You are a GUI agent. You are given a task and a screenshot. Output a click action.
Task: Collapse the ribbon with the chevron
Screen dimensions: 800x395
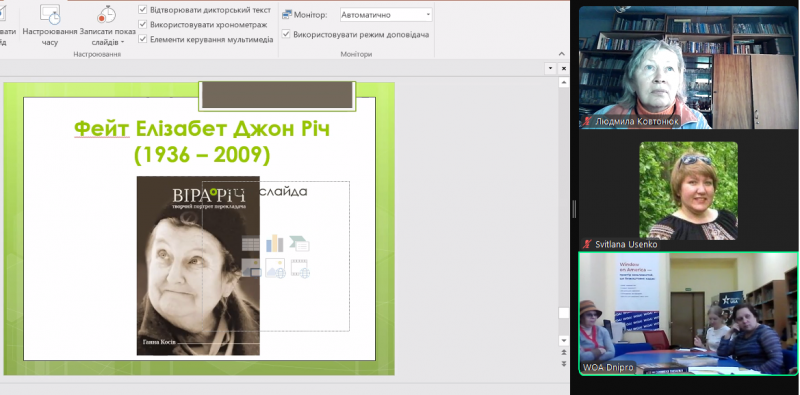[x=562, y=54]
